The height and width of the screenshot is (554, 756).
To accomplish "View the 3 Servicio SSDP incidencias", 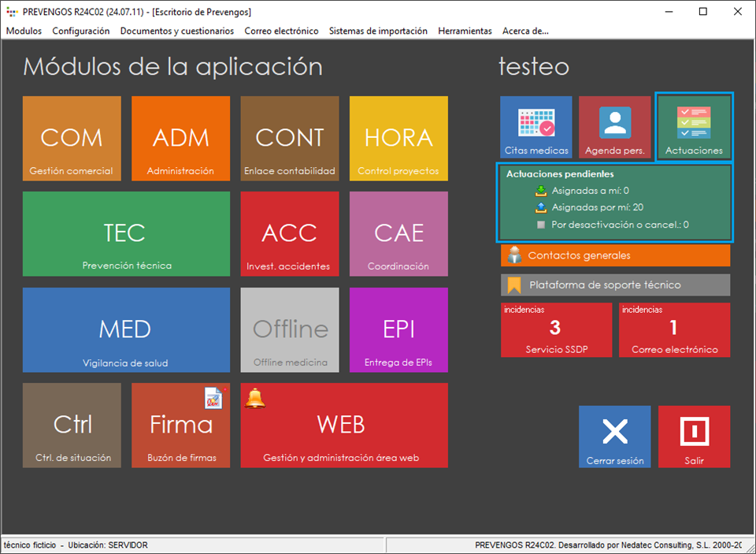I will (556, 329).
